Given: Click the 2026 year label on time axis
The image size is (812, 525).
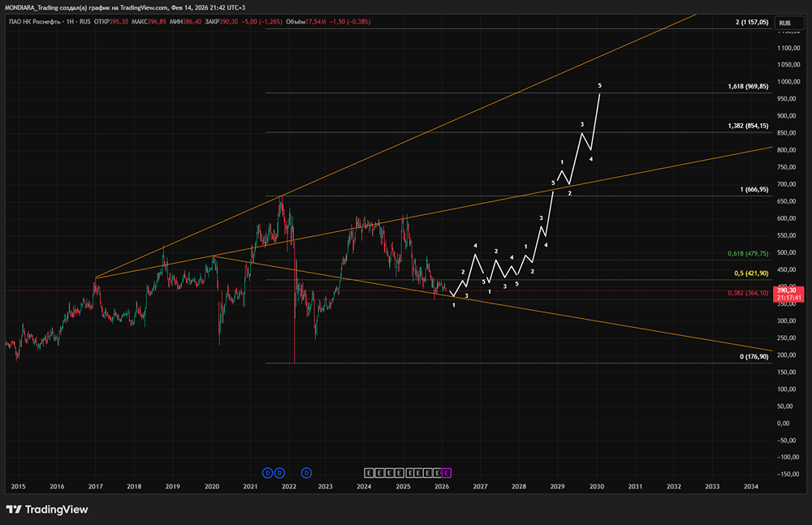Looking at the screenshot, I should [442, 487].
